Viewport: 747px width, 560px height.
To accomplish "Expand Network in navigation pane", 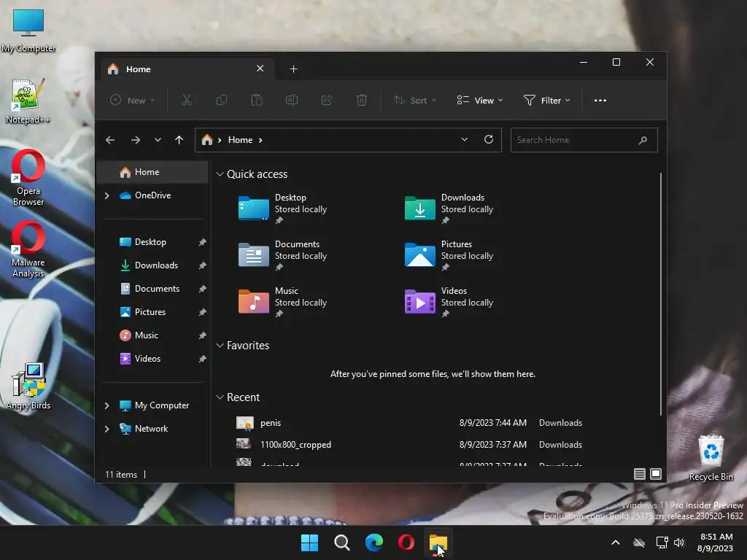I will pos(107,429).
